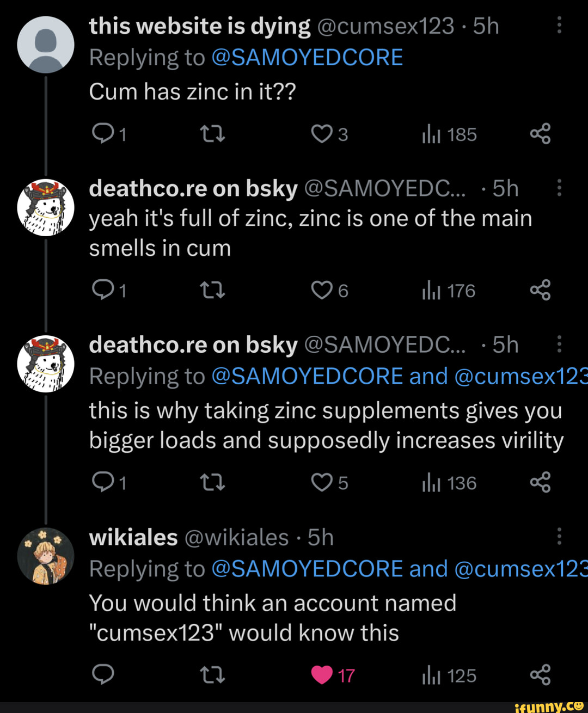The width and height of the screenshot is (588, 713).
Task: Open options menu for the zinc supplements tweet
Action: 559,344
